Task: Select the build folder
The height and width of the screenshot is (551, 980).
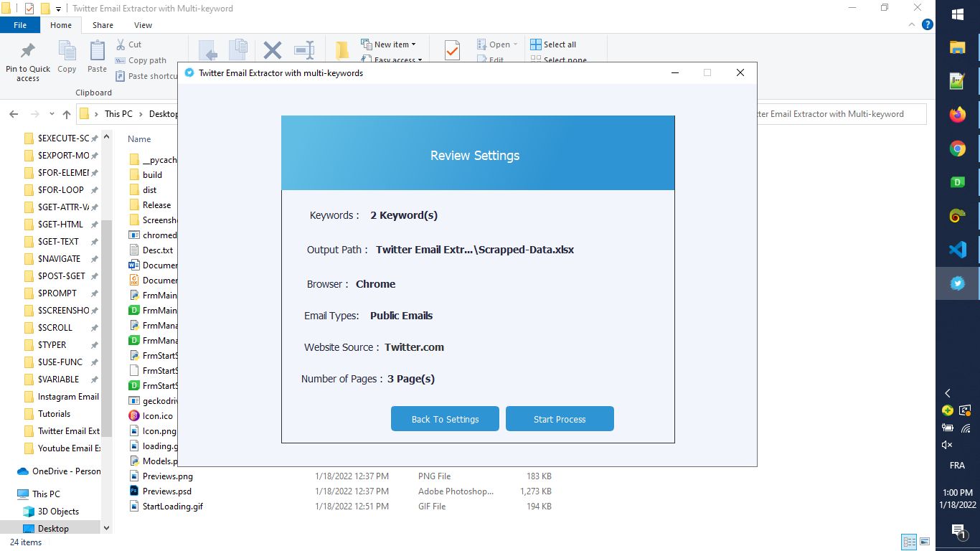Action: coord(146,175)
